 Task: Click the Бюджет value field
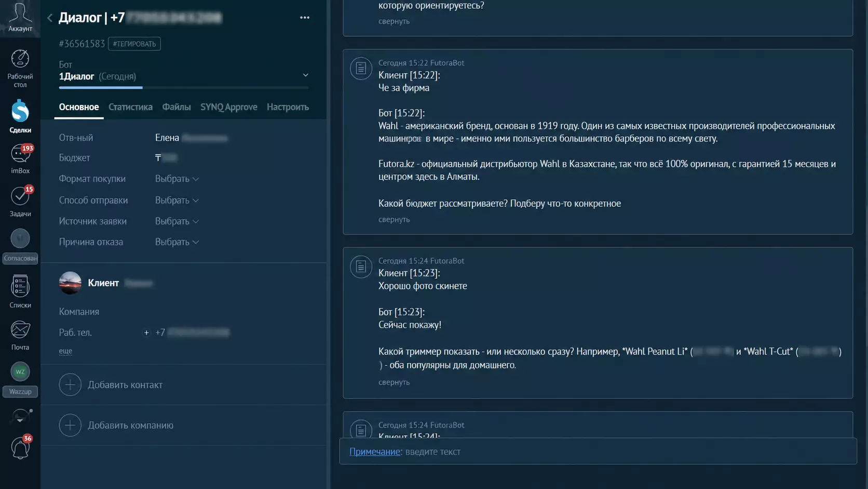click(x=167, y=157)
